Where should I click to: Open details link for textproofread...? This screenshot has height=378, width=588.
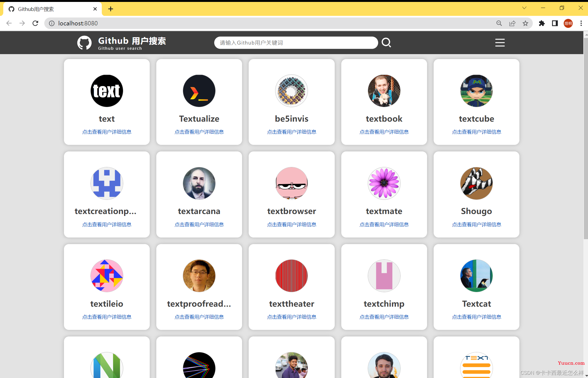point(199,317)
